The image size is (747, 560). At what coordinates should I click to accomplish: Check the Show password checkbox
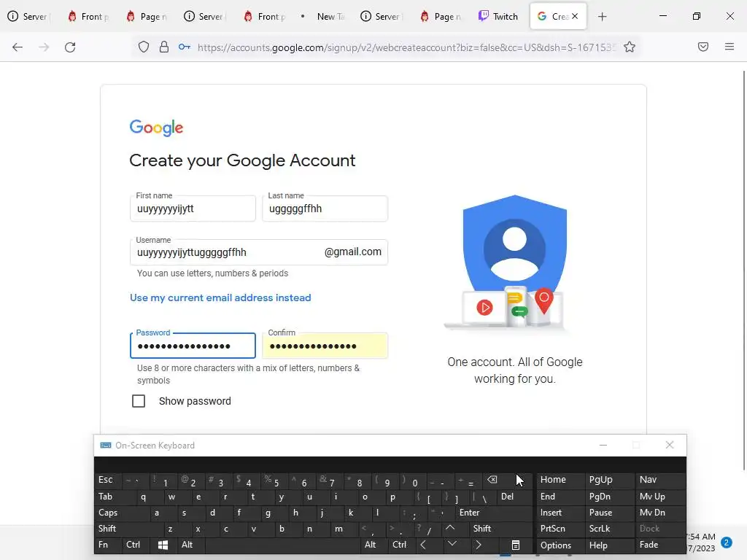[x=139, y=401]
